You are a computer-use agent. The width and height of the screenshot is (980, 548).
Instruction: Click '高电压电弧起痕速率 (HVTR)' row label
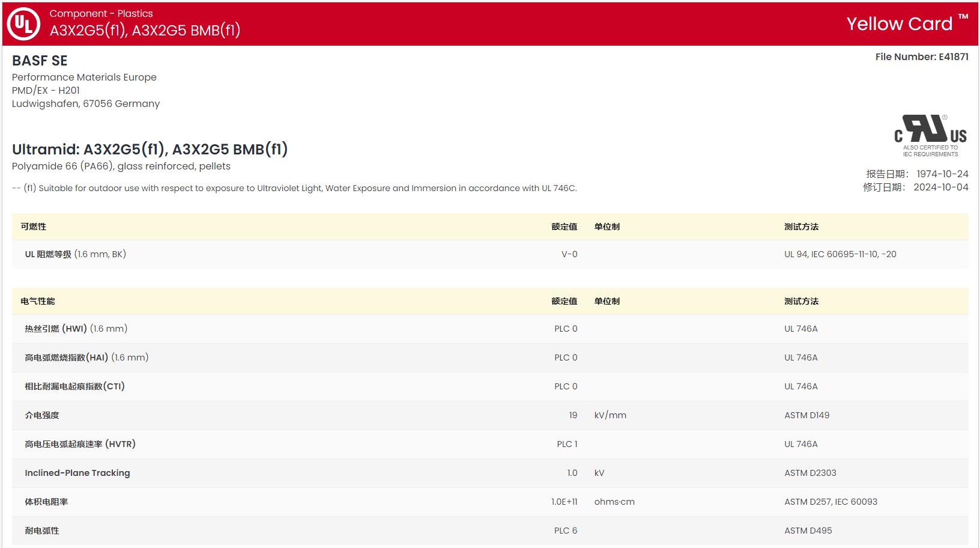click(x=80, y=444)
